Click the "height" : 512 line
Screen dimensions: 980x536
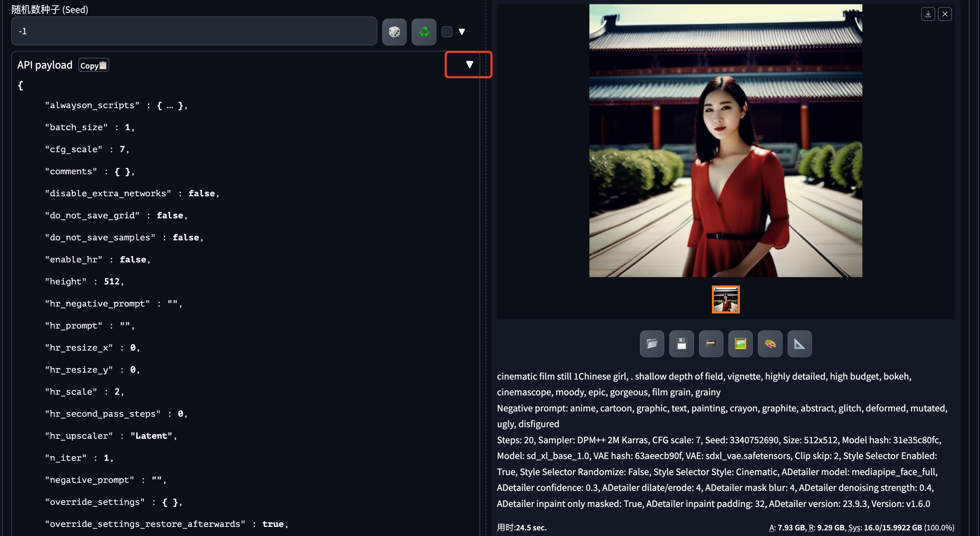84,282
